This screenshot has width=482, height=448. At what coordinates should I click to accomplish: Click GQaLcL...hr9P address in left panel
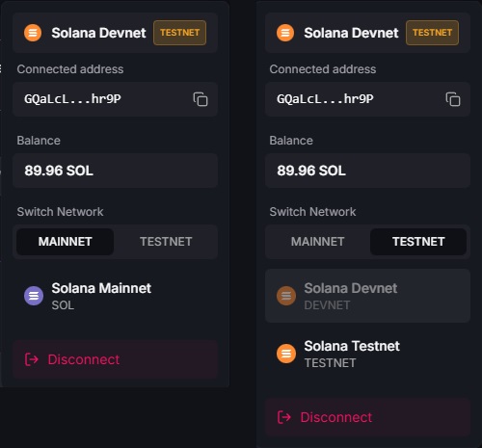[x=72, y=99]
